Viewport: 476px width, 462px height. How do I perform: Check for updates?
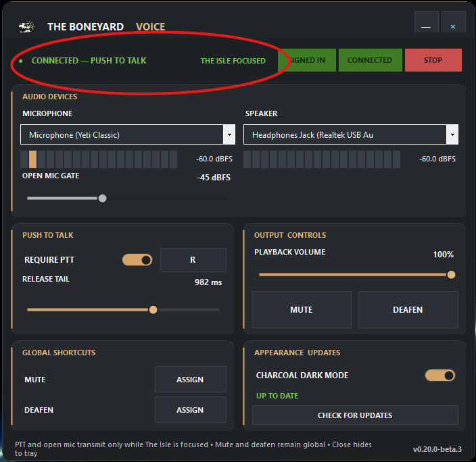(x=355, y=415)
